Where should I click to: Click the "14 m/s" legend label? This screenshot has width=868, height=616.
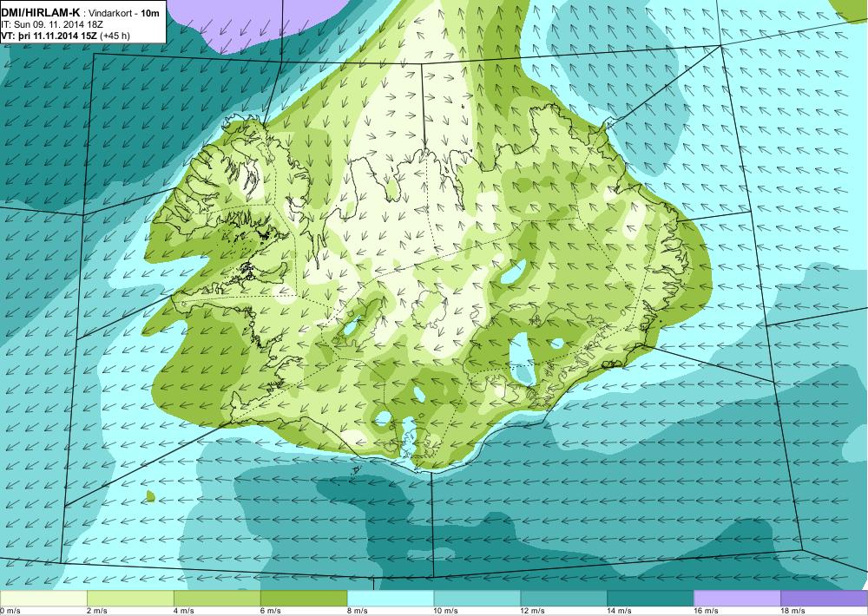pos(620,611)
